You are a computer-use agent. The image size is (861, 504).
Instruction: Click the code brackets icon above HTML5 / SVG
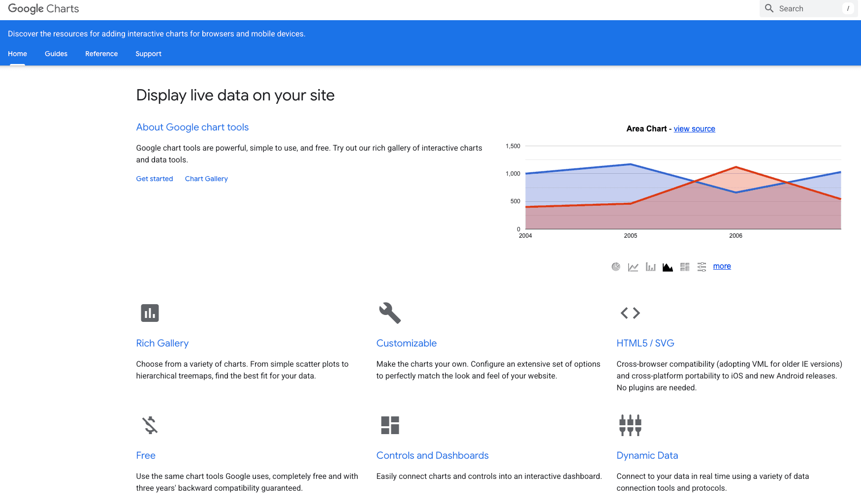[x=630, y=313]
